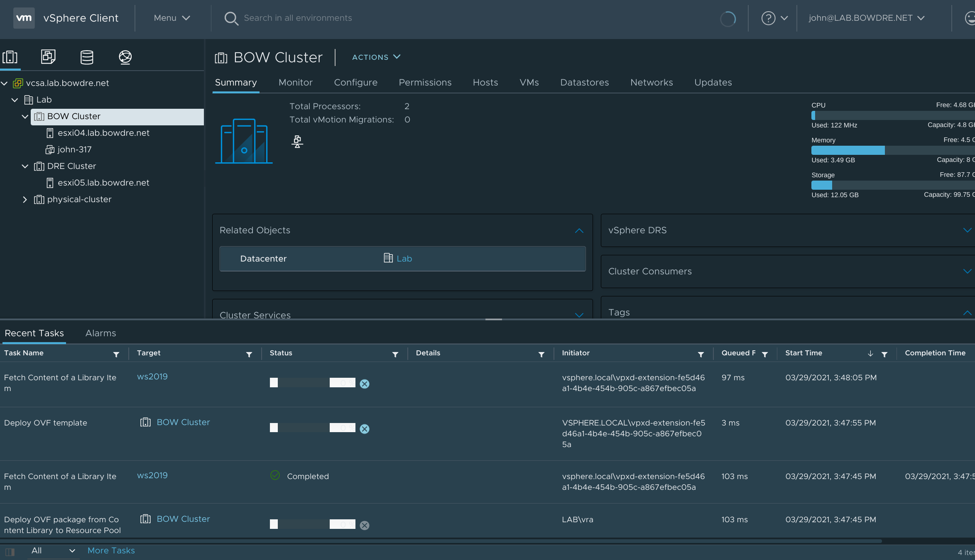Open the ACTIONS dropdown menu
This screenshot has width=975, height=560.
tap(376, 57)
